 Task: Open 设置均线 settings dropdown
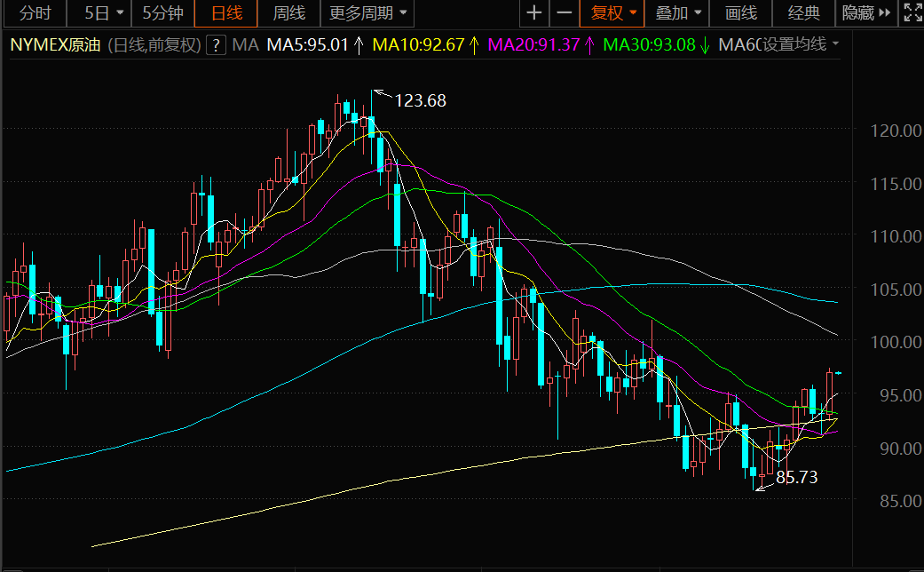(801, 44)
